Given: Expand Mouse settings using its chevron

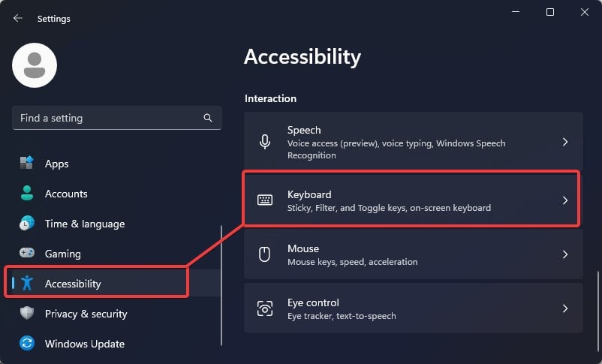Looking at the screenshot, I should (x=565, y=254).
